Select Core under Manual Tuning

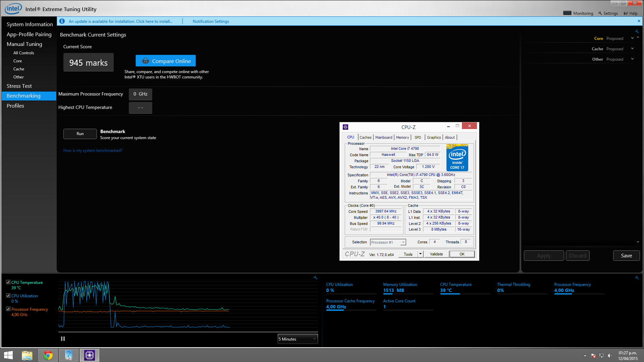click(x=17, y=61)
